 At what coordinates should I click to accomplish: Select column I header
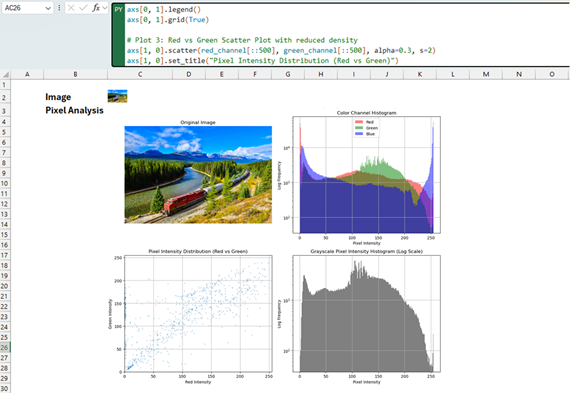tap(354, 74)
